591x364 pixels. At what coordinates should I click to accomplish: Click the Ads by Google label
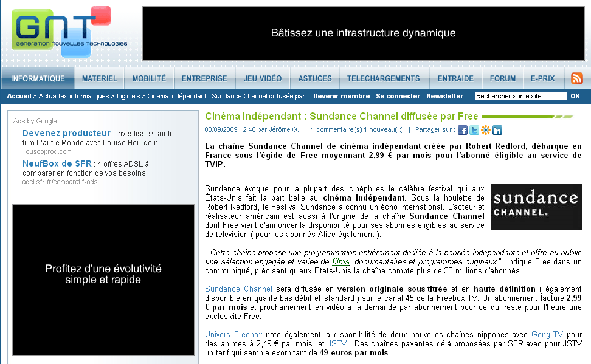point(35,121)
